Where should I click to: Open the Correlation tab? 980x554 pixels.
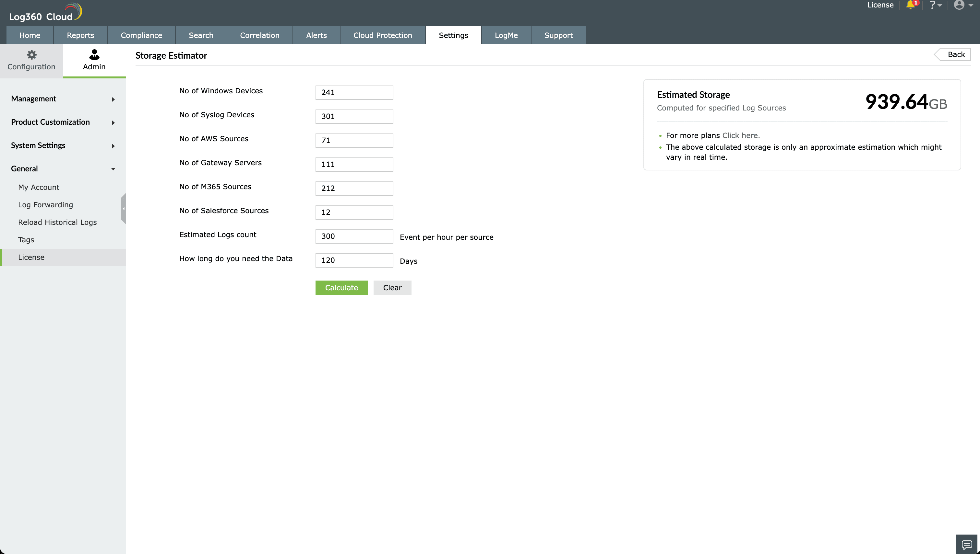(260, 35)
